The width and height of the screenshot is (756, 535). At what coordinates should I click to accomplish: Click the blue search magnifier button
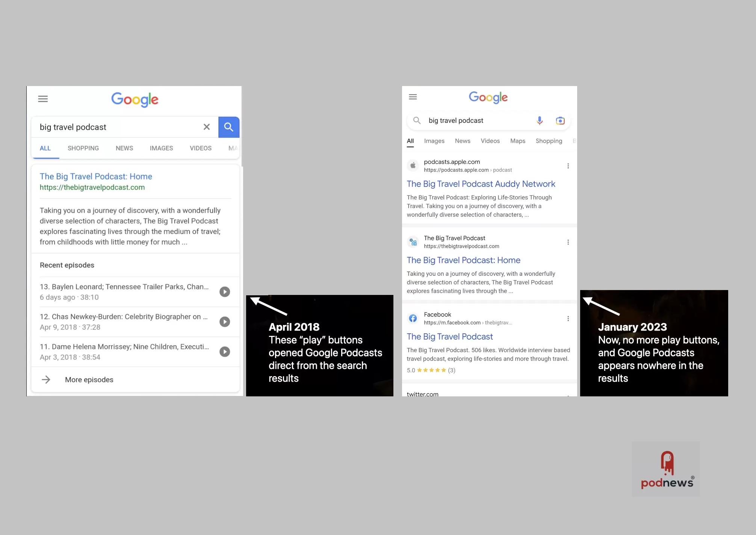click(229, 127)
